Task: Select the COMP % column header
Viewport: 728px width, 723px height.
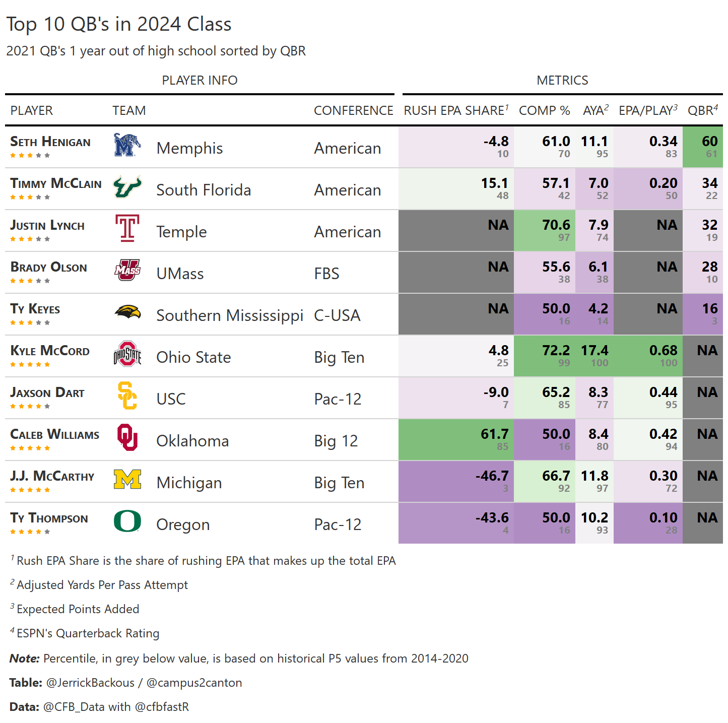Action: (544, 110)
